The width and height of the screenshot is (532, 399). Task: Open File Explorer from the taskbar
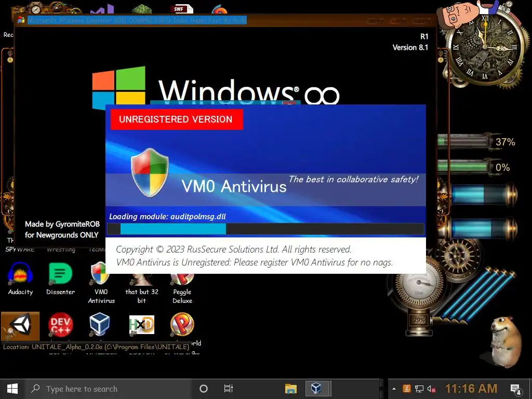click(x=291, y=389)
